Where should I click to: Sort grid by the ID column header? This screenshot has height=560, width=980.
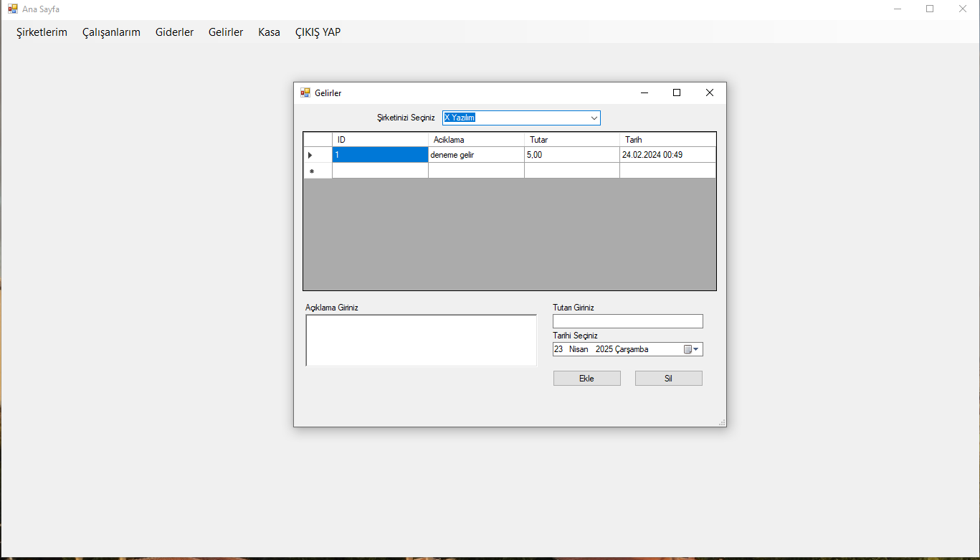[380, 140]
